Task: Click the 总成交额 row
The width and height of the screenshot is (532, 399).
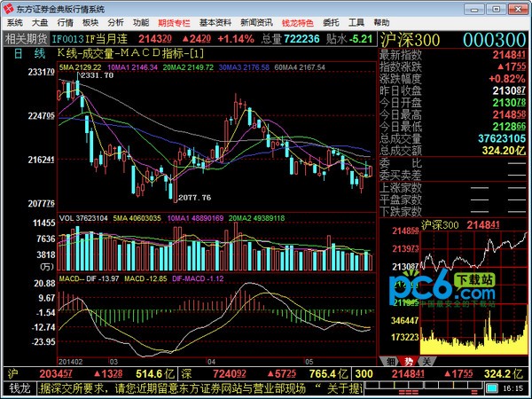Action: [x=452, y=151]
